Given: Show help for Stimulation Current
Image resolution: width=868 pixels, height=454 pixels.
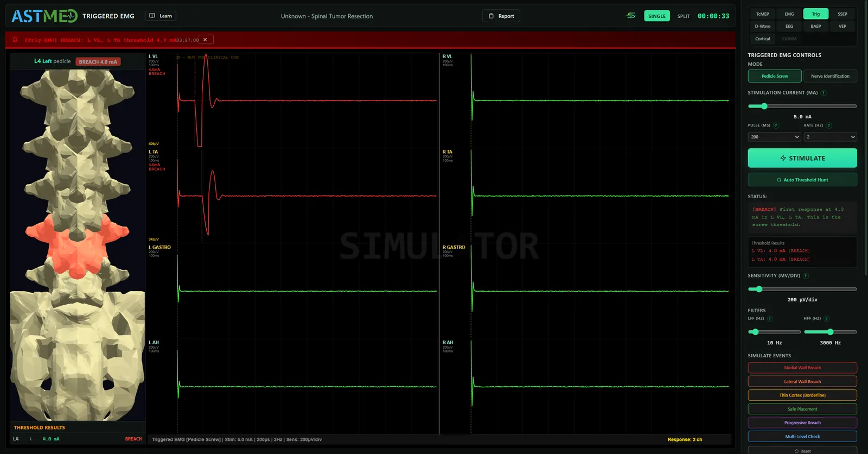Looking at the screenshot, I should click(x=824, y=93).
